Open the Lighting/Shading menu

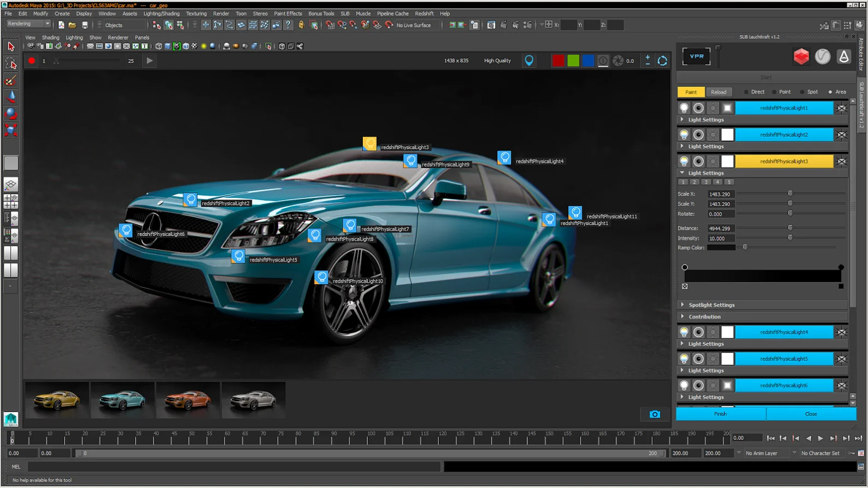(x=161, y=14)
